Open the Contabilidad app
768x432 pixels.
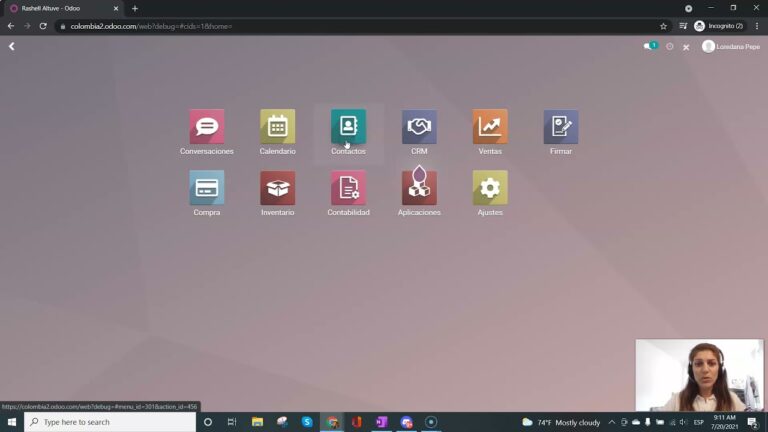pyautogui.click(x=348, y=188)
